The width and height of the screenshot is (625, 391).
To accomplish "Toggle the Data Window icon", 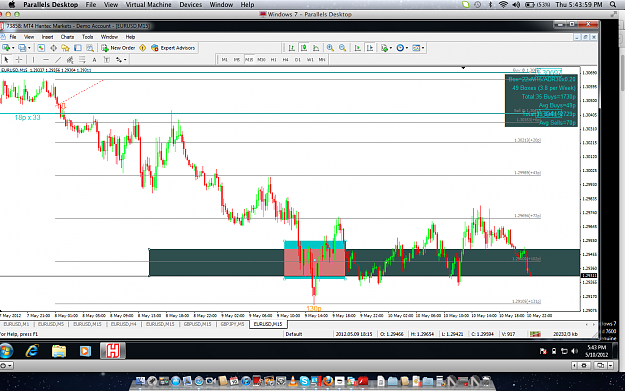I will [x=53, y=48].
